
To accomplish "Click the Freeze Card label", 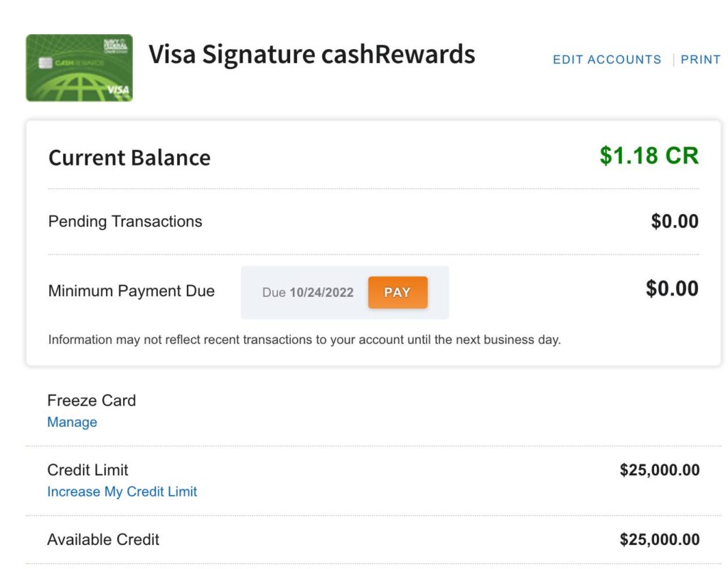I will pyautogui.click(x=92, y=401).
